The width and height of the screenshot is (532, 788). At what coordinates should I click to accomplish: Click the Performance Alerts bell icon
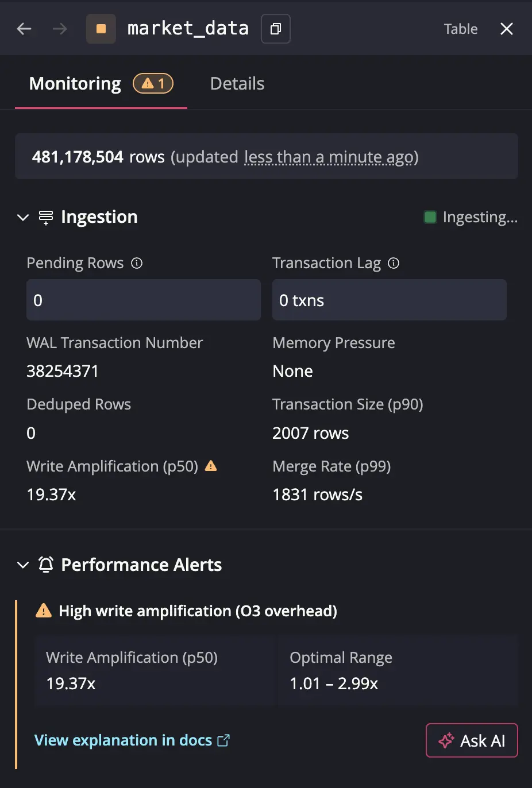click(x=46, y=565)
